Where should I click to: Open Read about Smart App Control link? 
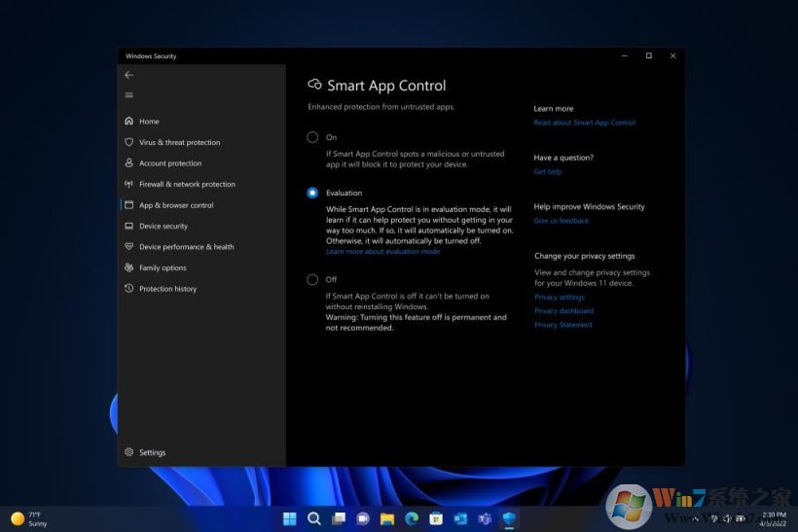(x=584, y=123)
